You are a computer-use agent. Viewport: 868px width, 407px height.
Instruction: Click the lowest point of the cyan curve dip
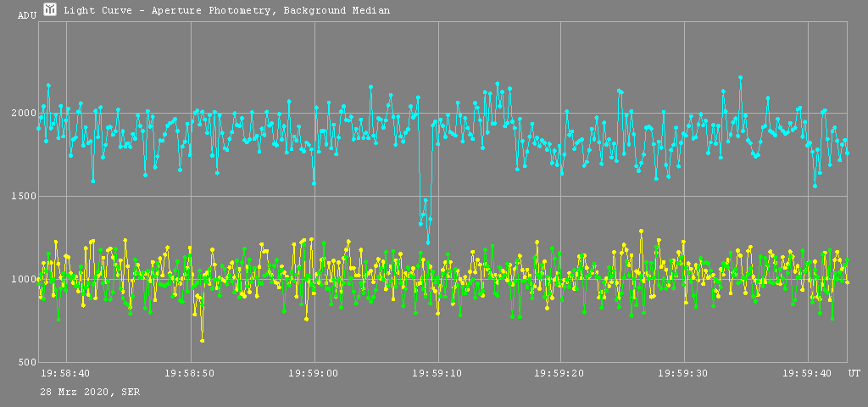coord(428,243)
